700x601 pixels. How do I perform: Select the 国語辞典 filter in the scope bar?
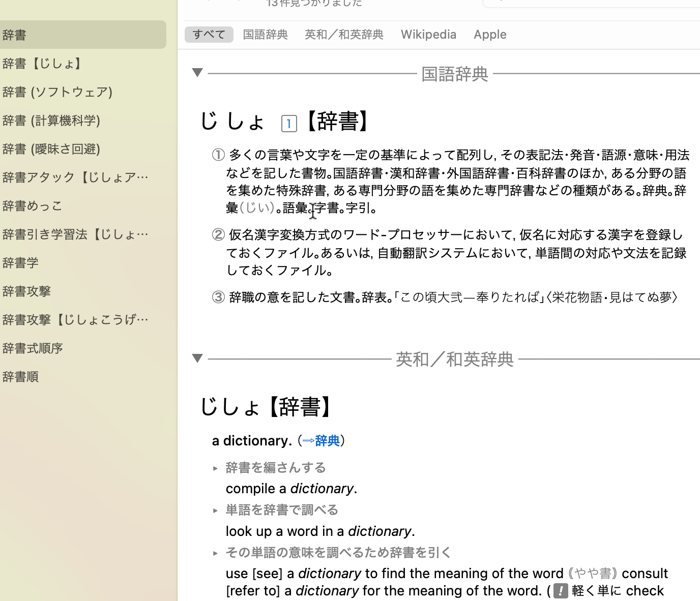[265, 34]
